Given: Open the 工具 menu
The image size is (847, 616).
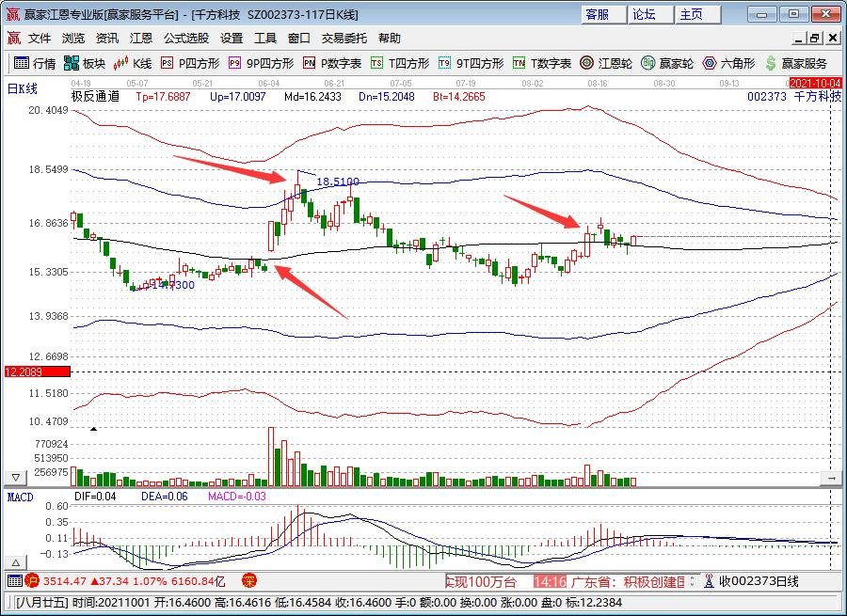Looking at the screenshot, I should point(264,39).
